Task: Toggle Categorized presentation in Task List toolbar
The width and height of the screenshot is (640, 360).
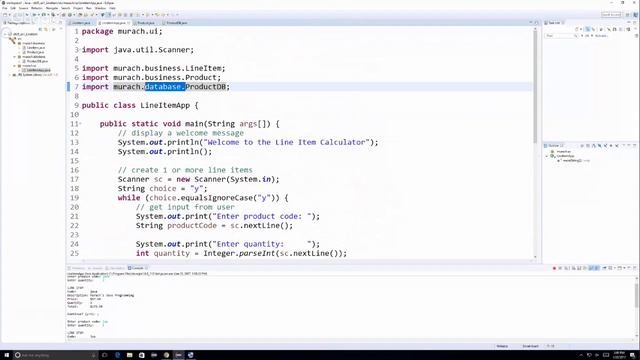Action: pyautogui.click(x=587, y=29)
